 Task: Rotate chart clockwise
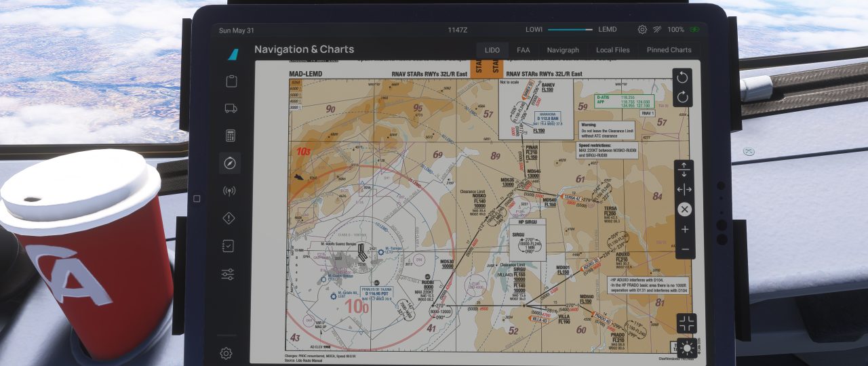click(683, 97)
